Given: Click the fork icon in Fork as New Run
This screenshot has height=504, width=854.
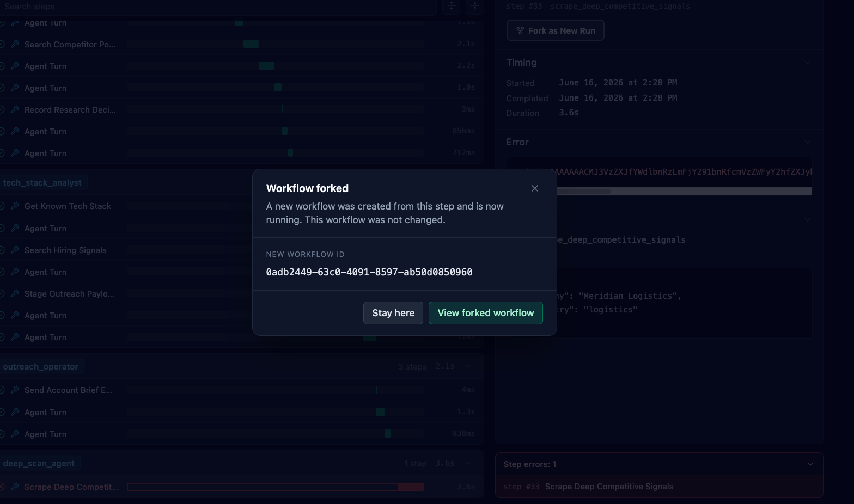Looking at the screenshot, I should (520, 30).
